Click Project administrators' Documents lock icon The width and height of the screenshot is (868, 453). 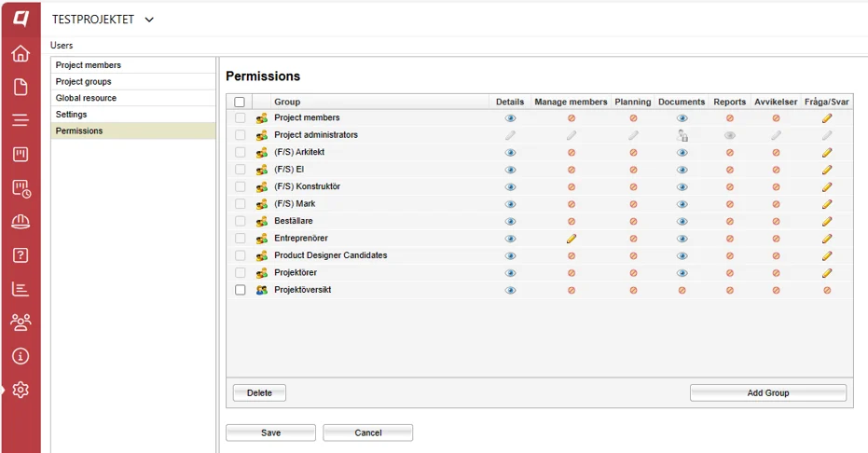coord(682,135)
